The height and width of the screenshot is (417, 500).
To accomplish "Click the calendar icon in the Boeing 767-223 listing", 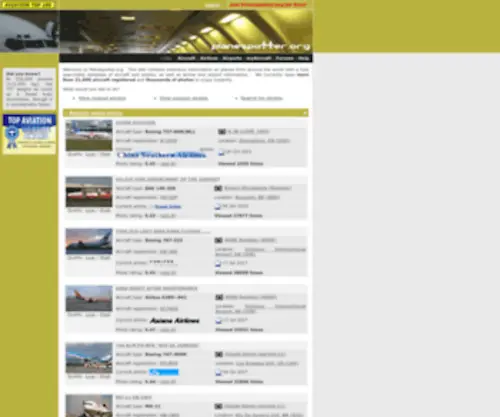I will click(218, 264).
